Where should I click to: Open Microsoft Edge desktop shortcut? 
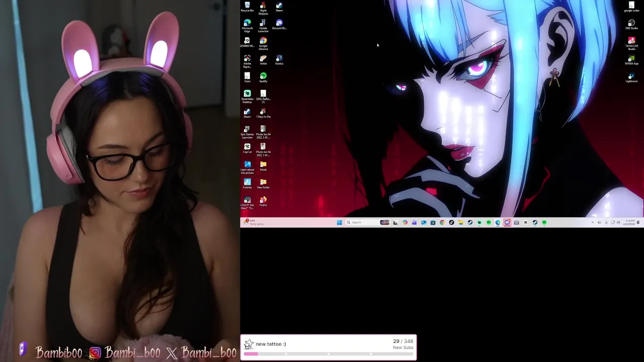click(247, 26)
